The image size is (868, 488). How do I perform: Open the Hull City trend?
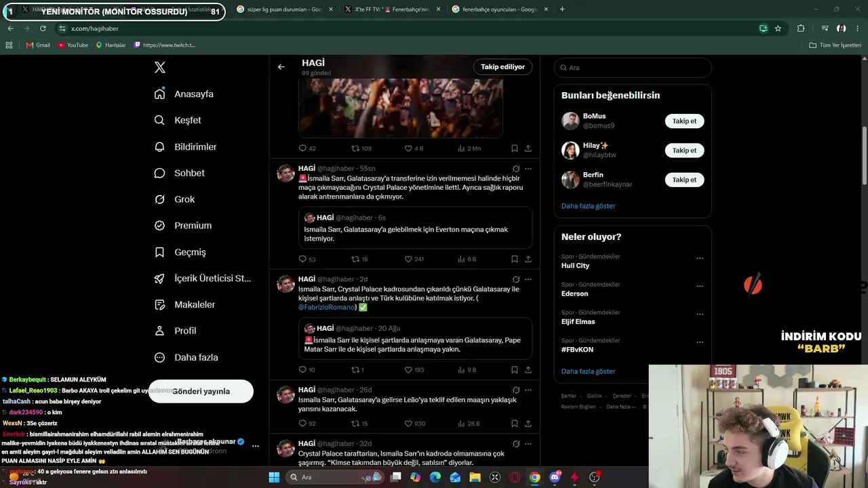click(x=576, y=266)
